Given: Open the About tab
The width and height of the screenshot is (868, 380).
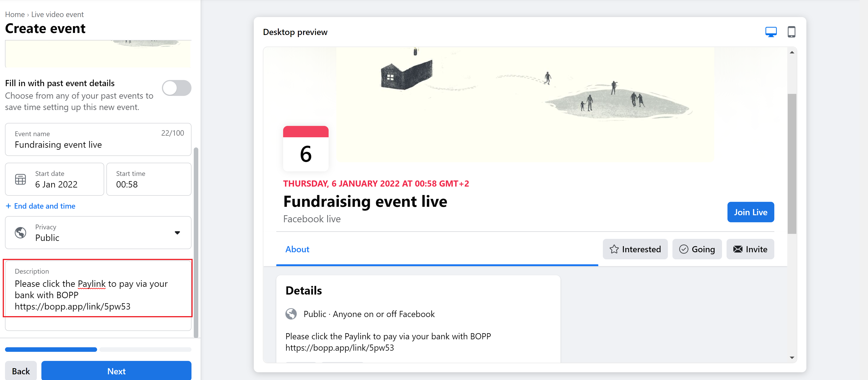Looking at the screenshot, I should click(x=297, y=249).
